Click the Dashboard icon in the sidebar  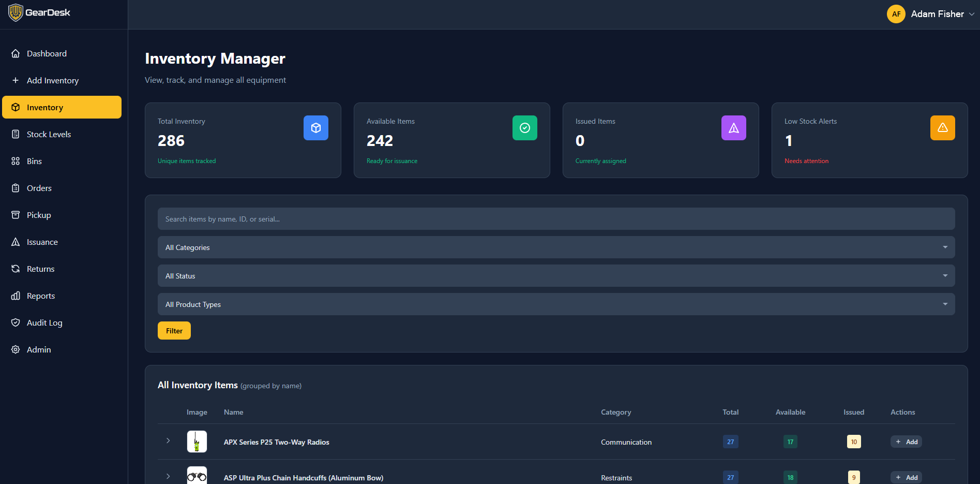point(16,53)
